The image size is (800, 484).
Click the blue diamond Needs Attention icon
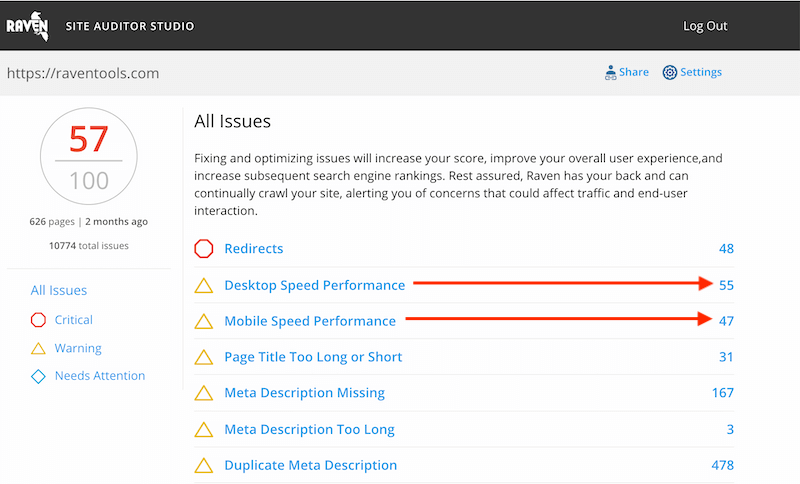39,376
